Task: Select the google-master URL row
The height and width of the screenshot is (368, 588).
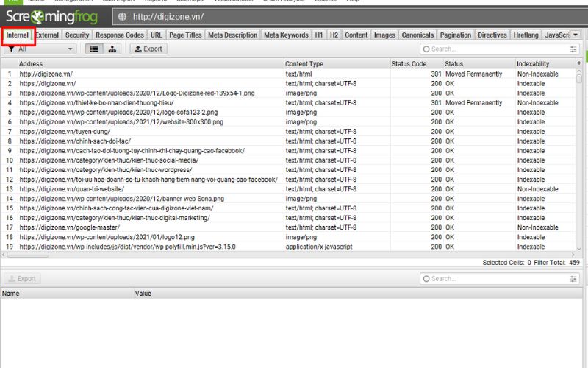Action: coord(287,227)
